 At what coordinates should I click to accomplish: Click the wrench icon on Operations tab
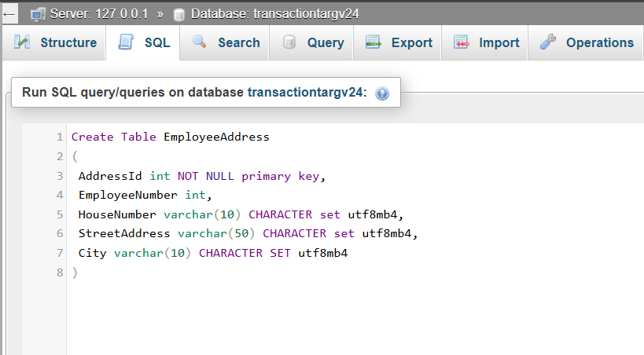click(x=548, y=42)
